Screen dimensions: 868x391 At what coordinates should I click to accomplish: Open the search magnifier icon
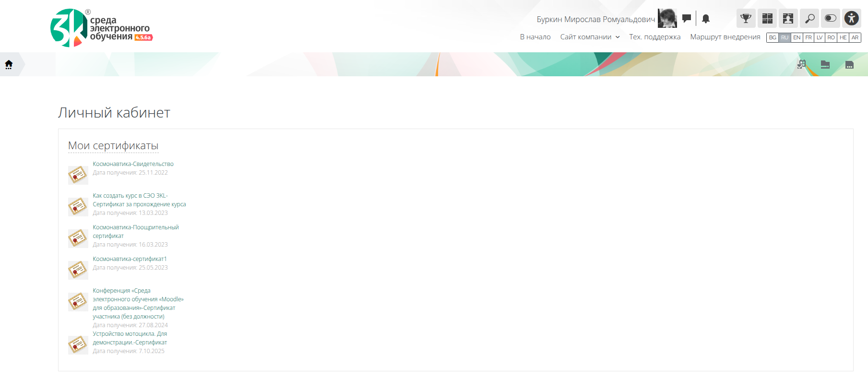[x=809, y=19]
